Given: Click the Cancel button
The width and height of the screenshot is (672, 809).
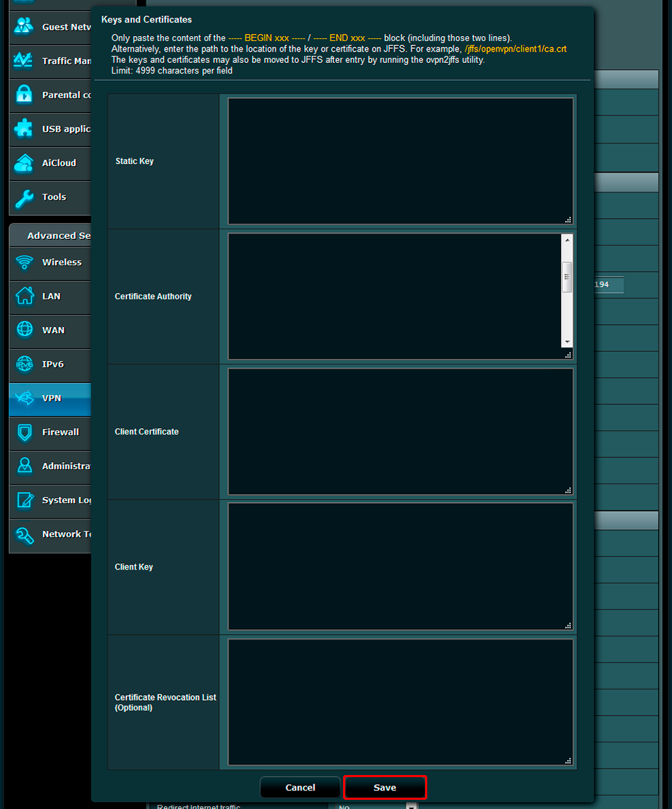Looking at the screenshot, I should 300,788.
